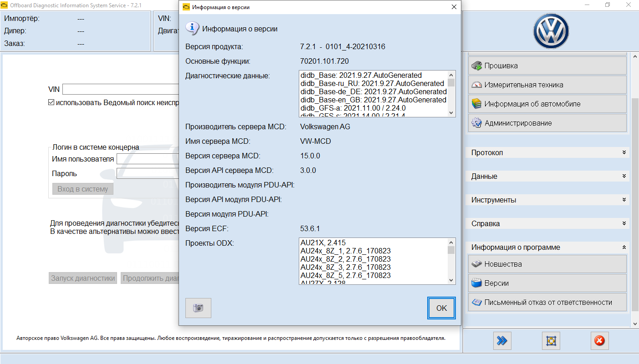
Task: Click the yellow full-screen frame icon
Action: pyautogui.click(x=551, y=340)
